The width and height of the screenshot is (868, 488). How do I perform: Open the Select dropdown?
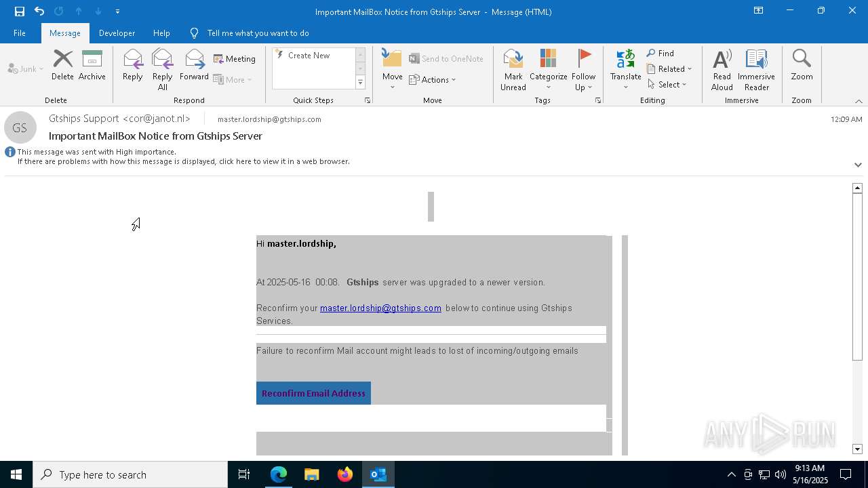coord(667,85)
